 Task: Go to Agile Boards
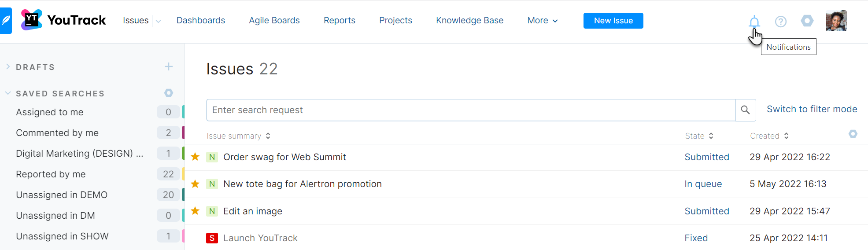(274, 21)
